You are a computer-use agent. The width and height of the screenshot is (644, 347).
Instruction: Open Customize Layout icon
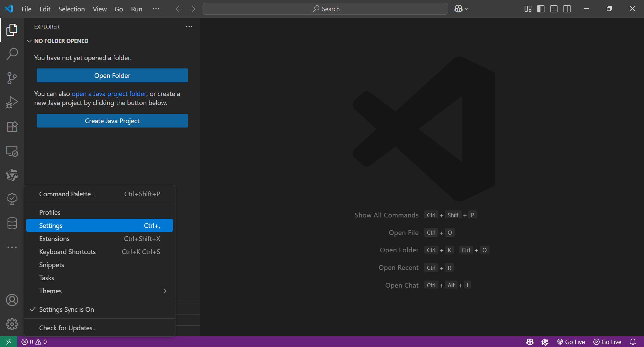[528, 9]
